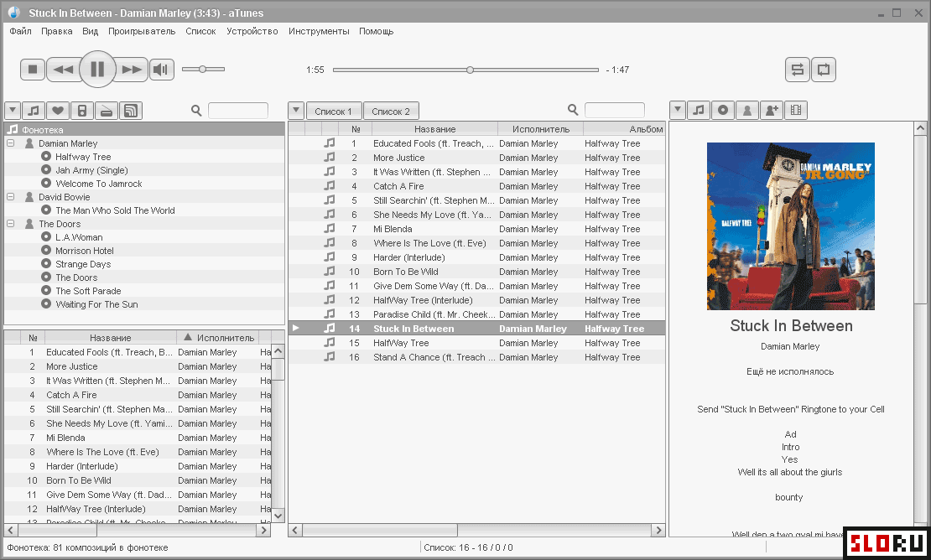The width and height of the screenshot is (931, 560).
Task: Open the Список menu
Action: [x=200, y=31]
